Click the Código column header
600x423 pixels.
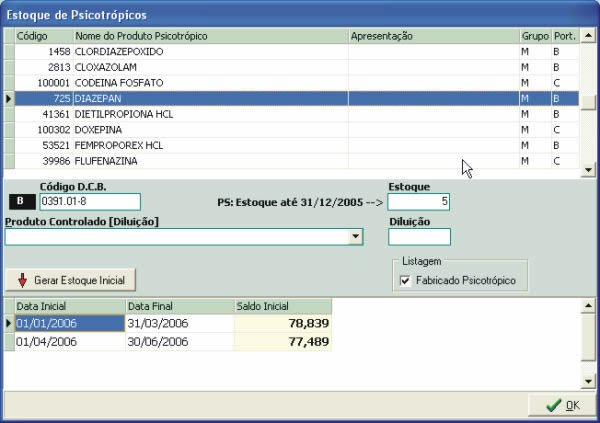(44, 36)
